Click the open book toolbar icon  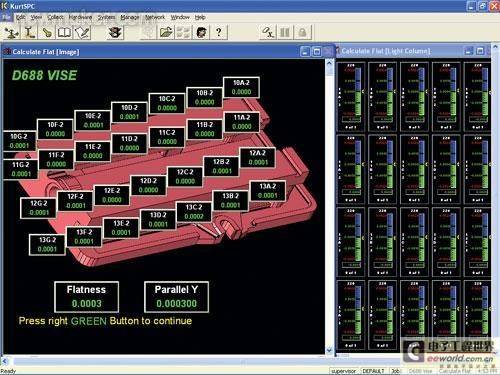click(64, 32)
